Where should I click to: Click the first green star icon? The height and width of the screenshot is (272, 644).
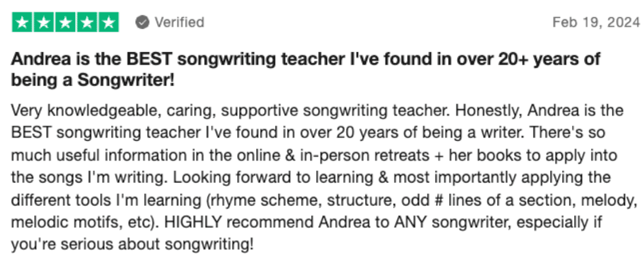pos(22,22)
